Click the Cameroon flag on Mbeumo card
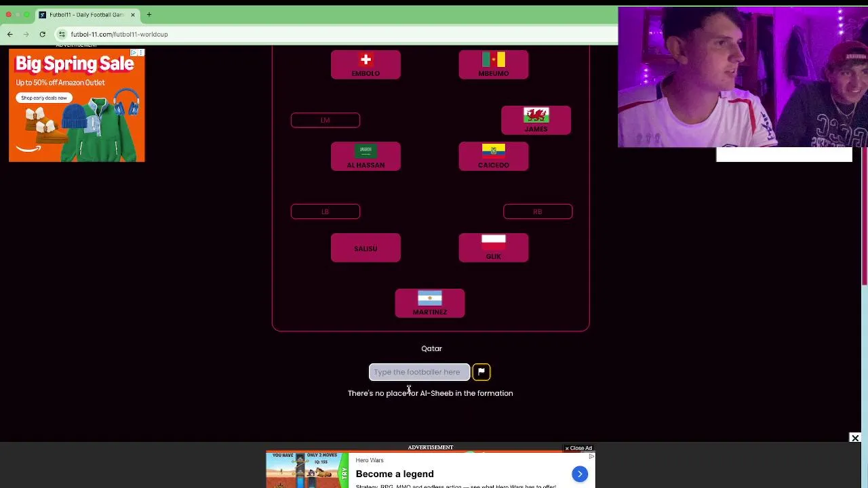This screenshot has width=868, height=488. (493, 60)
